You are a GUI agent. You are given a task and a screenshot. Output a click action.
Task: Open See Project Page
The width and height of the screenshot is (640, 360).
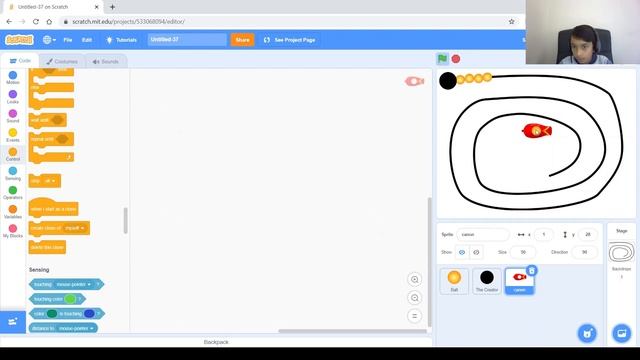(289, 40)
